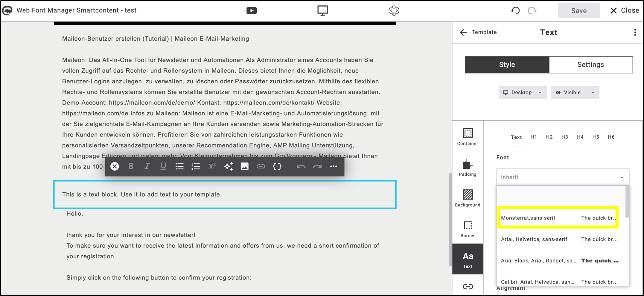This screenshot has height=296, width=644.
Task: Open the Padding style section
Action: tap(468, 167)
